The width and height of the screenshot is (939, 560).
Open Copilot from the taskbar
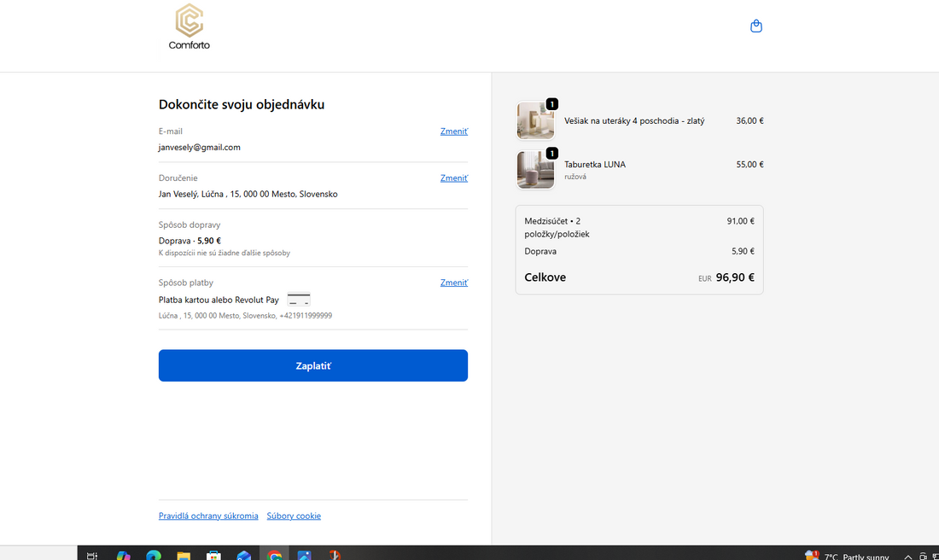point(124,555)
